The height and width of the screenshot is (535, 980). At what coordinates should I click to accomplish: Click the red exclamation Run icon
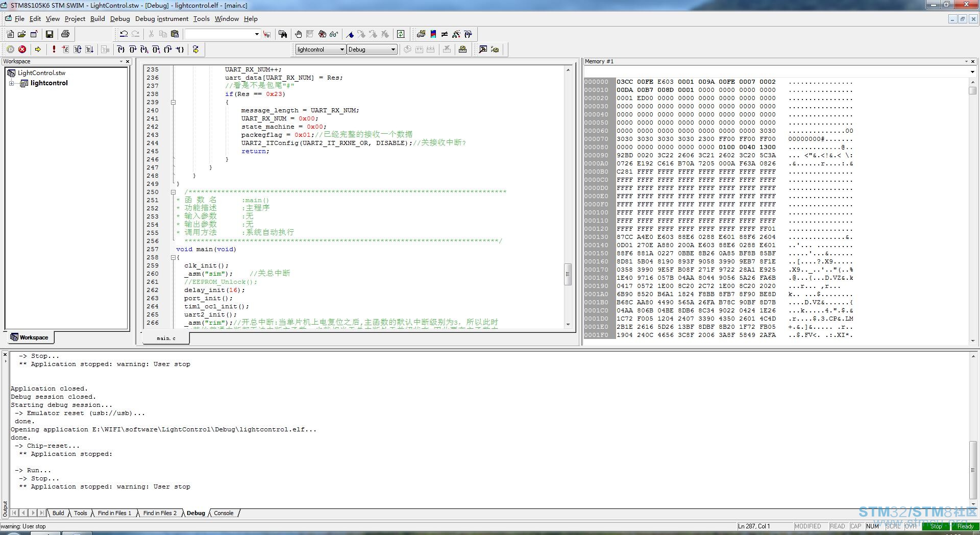tap(54, 50)
